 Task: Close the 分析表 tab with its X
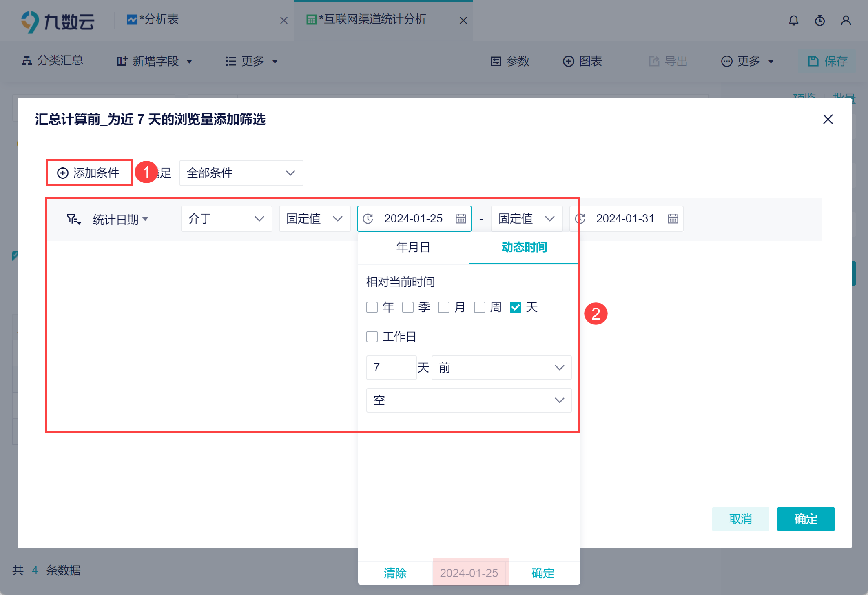284,20
